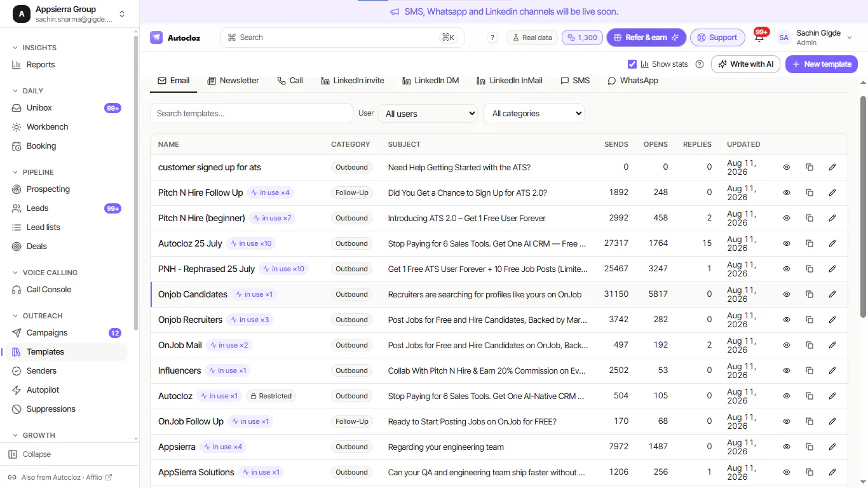Image resolution: width=868 pixels, height=488 pixels.
Task: Preview the Influencers template
Action: click(787, 370)
